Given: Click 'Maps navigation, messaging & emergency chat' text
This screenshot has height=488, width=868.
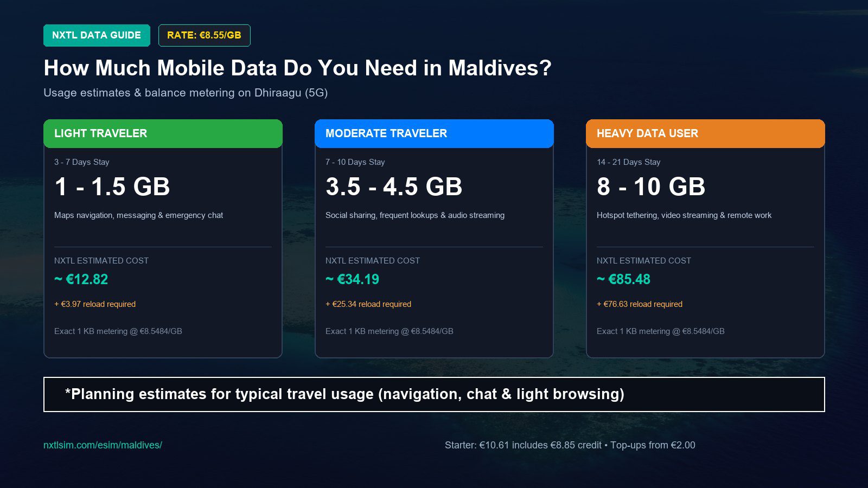Looking at the screenshot, I should click(x=138, y=215).
